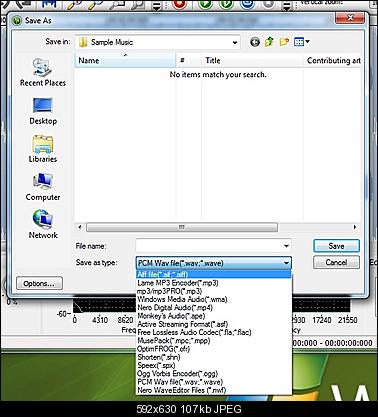
Task: Focus the File name input field
Action: click(x=209, y=246)
